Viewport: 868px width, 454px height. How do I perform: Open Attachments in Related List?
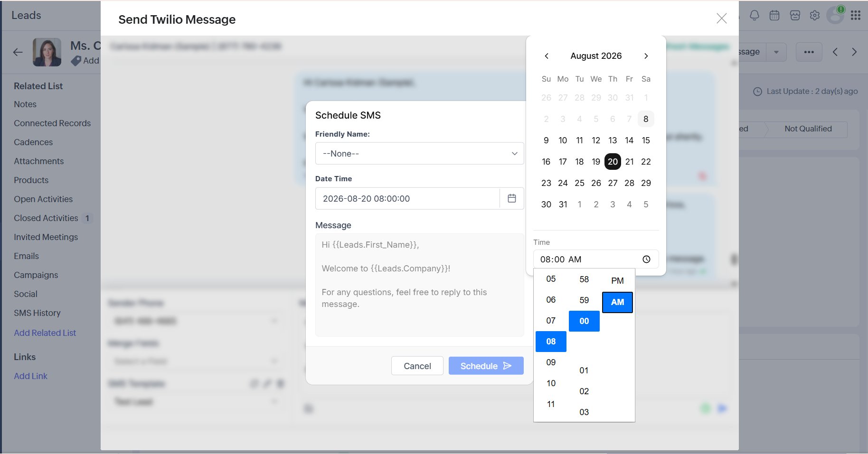(x=39, y=161)
